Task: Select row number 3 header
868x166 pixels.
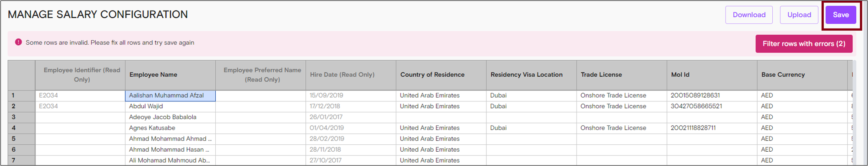Action: point(21,117)
